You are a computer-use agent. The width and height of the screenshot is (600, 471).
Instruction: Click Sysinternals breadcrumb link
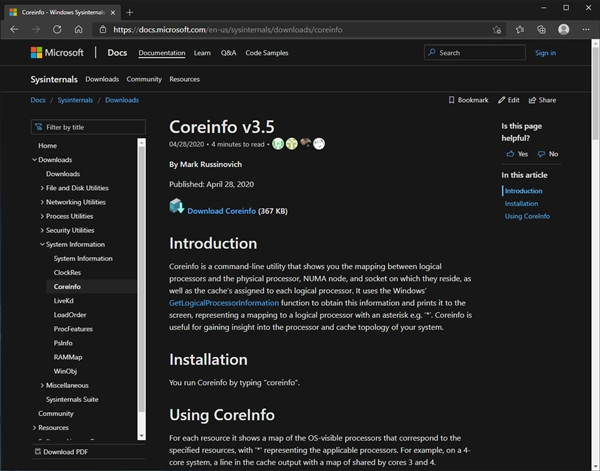click(75, 100)
